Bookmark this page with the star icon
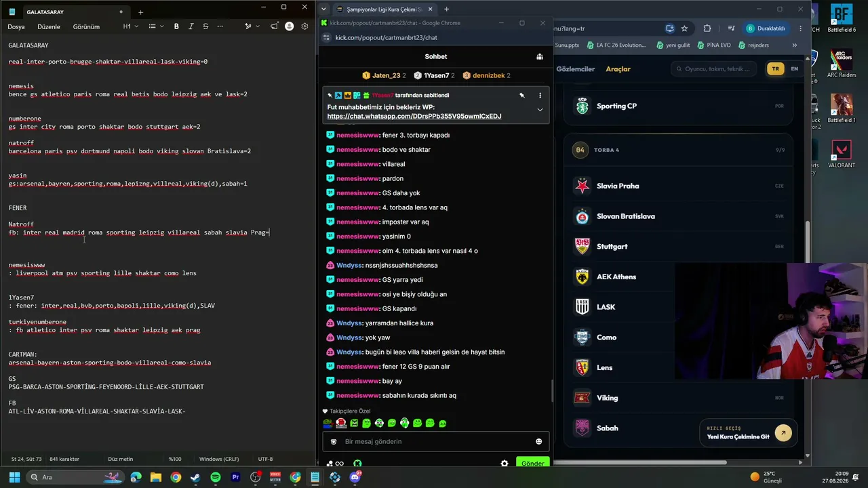The width and height of the screenshot is (868, 488). coord(685,28)
